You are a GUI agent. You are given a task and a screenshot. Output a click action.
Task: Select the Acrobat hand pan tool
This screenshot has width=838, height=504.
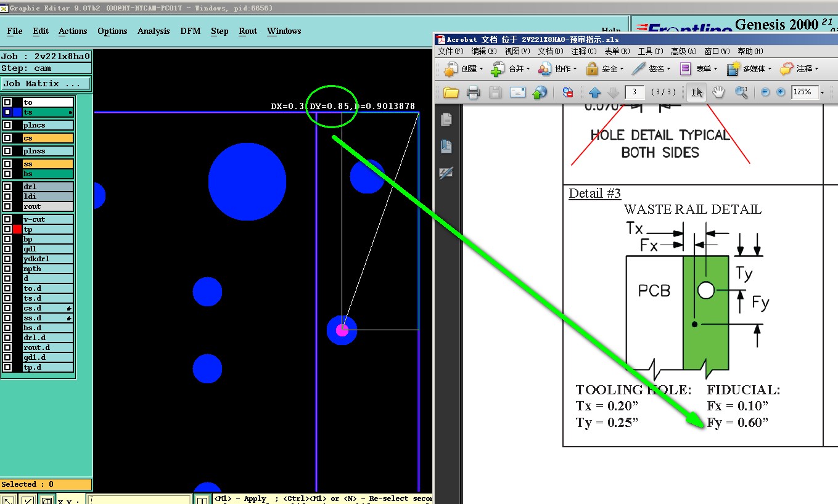[718, 92]
